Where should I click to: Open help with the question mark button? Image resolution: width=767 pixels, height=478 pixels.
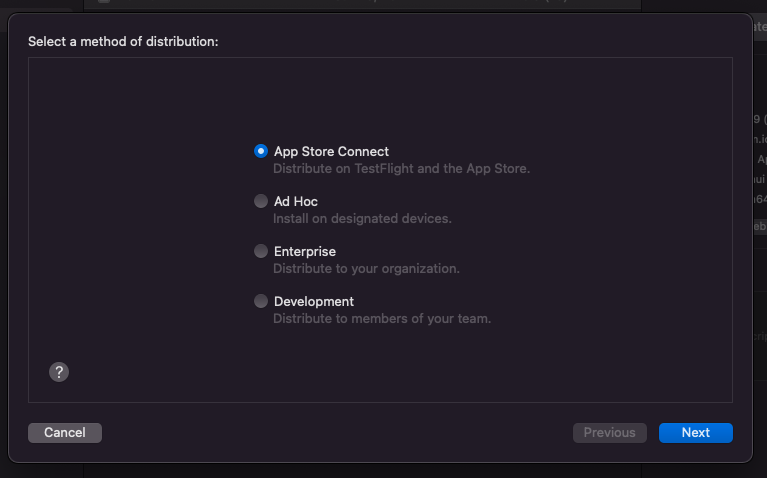[59, 372]
